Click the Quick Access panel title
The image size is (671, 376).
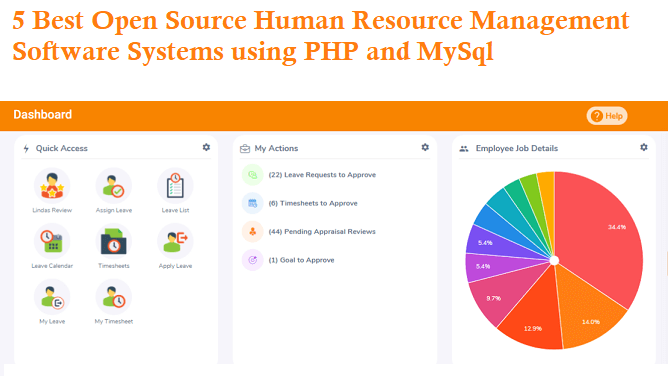click(x=62, y=148)
